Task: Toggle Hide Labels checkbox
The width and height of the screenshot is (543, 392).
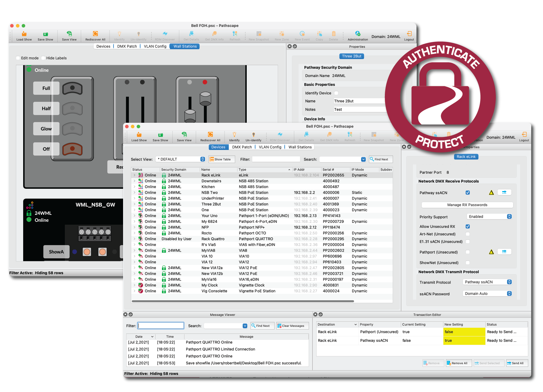Action: pos(43,58)
